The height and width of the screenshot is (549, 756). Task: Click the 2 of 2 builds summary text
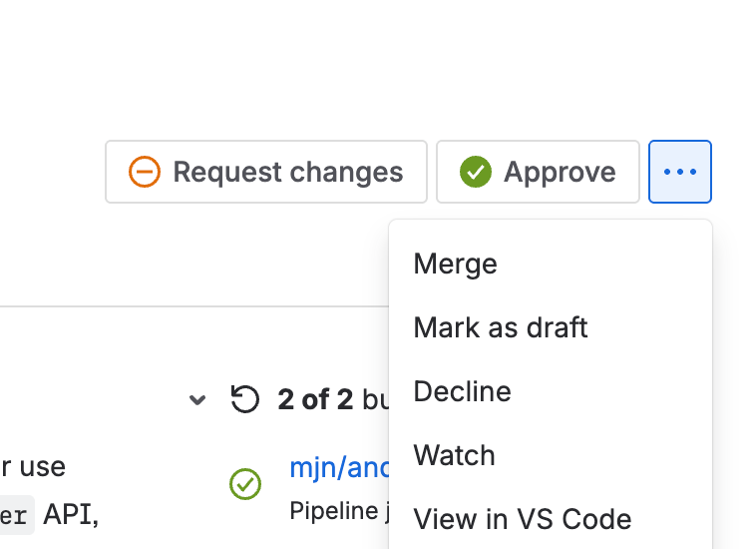pos(333,399)
